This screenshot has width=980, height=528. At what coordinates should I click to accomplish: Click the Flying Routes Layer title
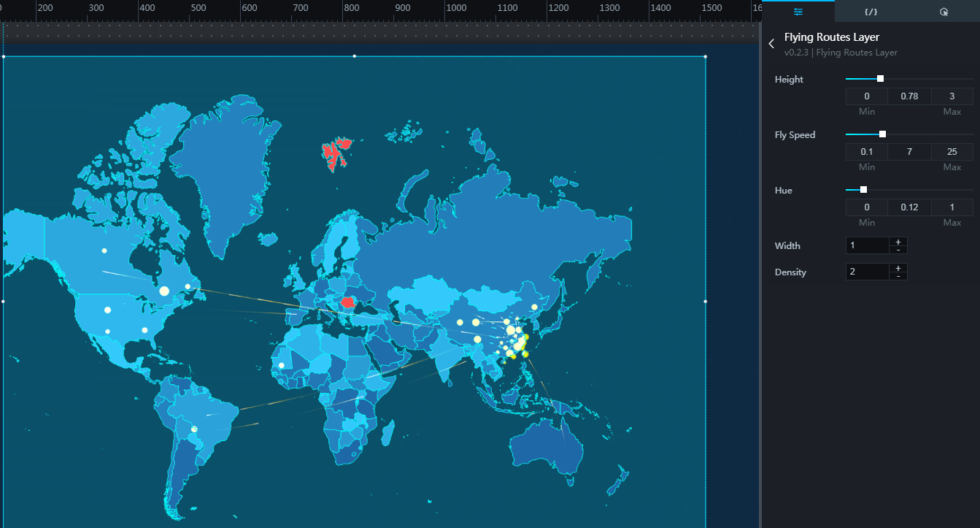point(832,37)
